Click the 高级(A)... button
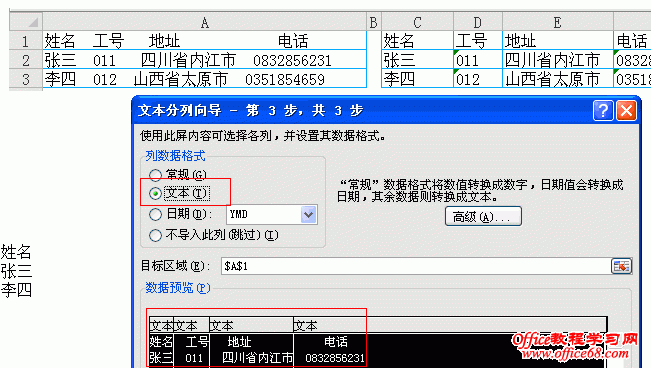Screen dimensions: 651x368 click(483, 216)
